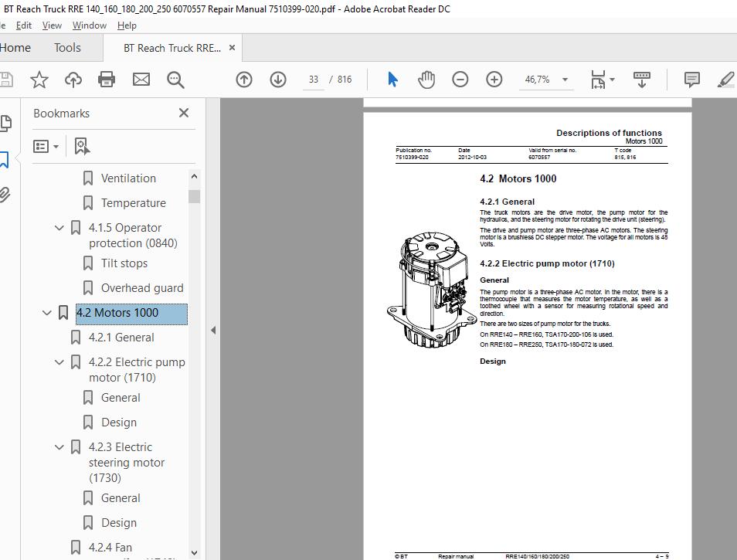Collapse 4.2.2 Electric pump motor bookmark
This screenshot has height=560, width=737.
[x=59, y=362]
